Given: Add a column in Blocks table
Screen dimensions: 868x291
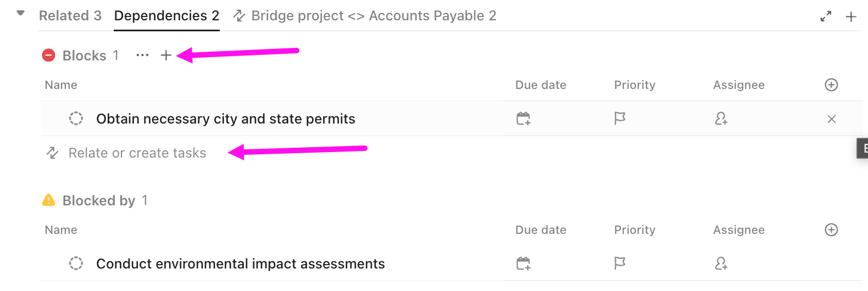Looking at the screenshot, I should pos(831,85).
